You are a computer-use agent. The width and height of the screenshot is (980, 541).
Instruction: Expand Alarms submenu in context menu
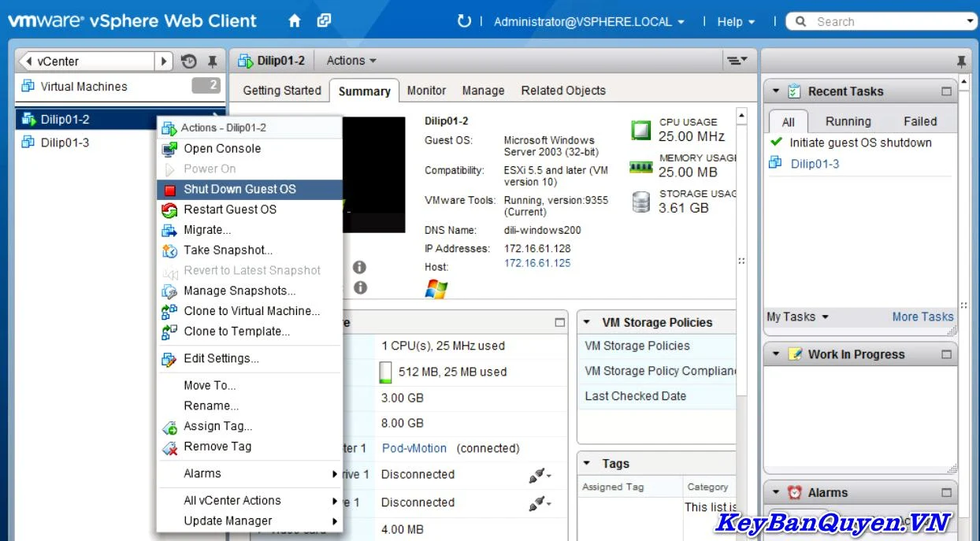pos(335,474)
